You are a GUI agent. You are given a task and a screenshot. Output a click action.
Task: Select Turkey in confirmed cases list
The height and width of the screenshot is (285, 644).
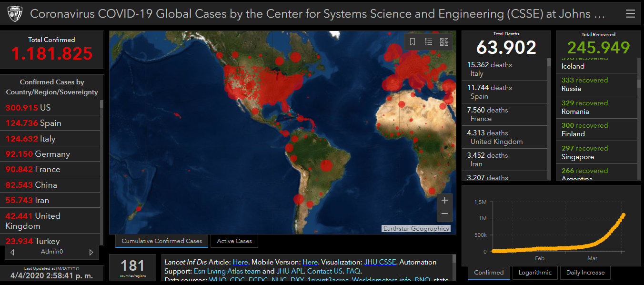(50, 240)
